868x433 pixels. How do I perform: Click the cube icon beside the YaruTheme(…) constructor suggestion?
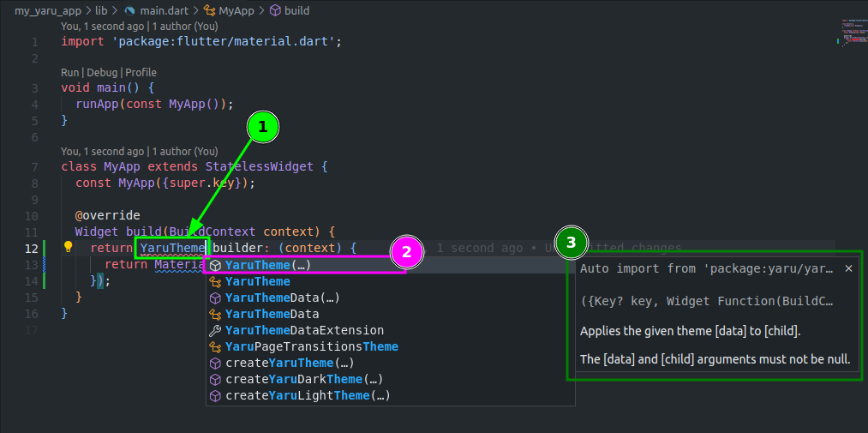[x=216, y=266]
